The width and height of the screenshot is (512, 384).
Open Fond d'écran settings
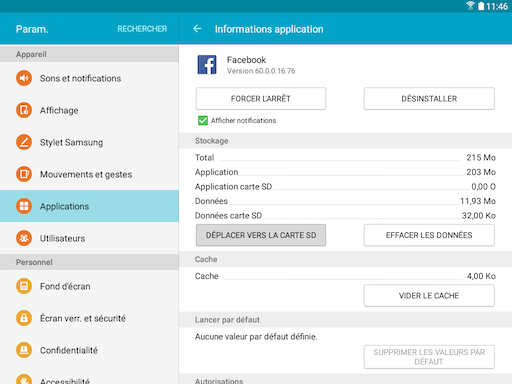pyautogui.click(x=89, y=286)
